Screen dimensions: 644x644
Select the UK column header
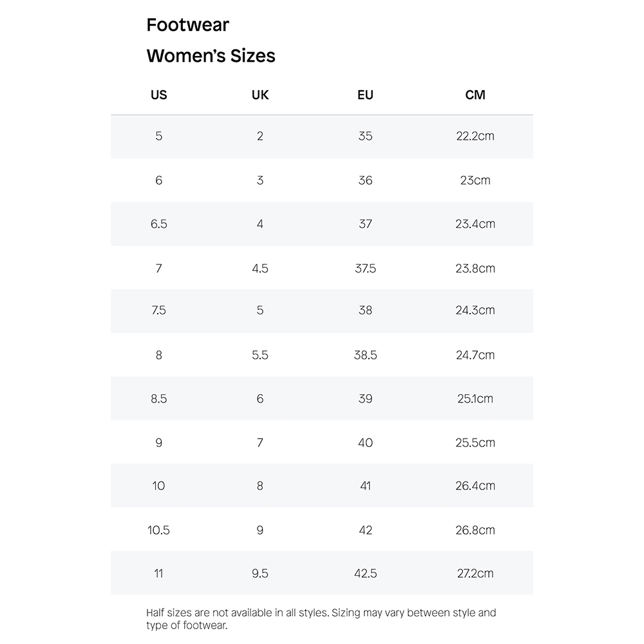click(x=260, y=95)
